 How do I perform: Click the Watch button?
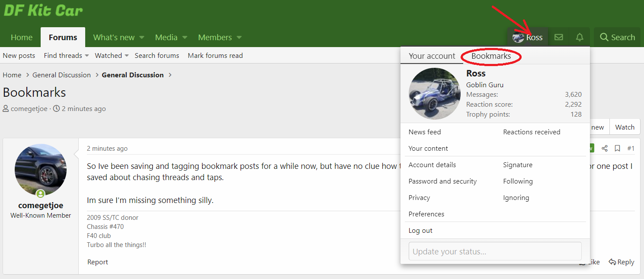[x=625, y=127]
